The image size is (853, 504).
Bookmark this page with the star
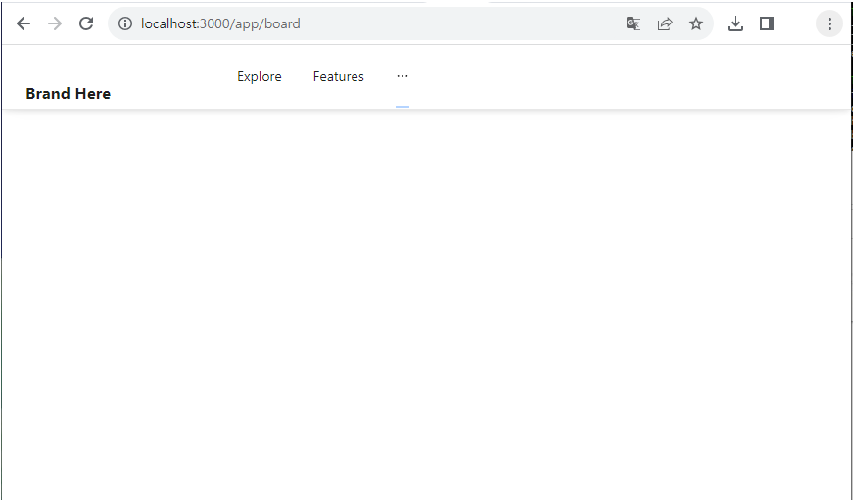[x=695, y=23]
